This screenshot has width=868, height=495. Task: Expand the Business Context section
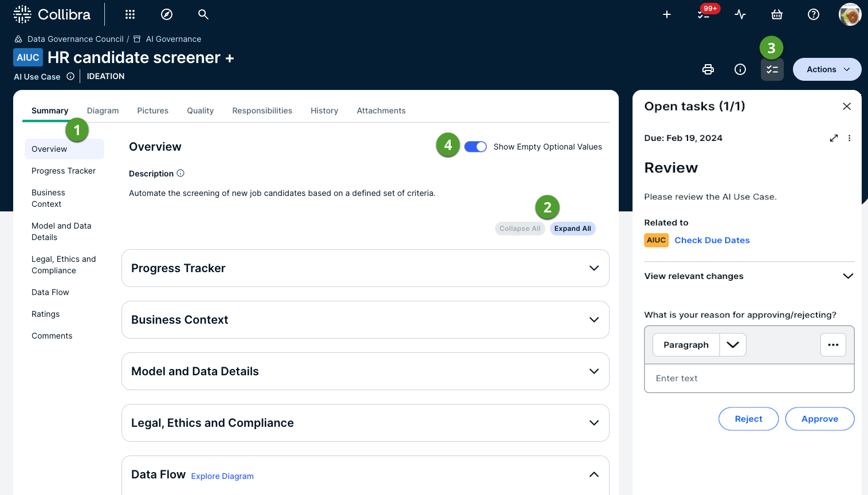594,320
